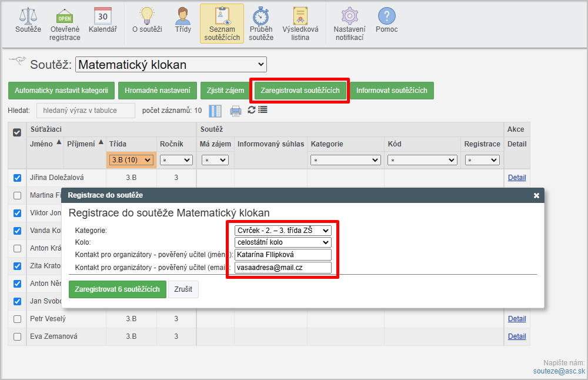Click teacher name field Katarína Filipková
The height and width of the screenshot is (380, 588).
point(283,255)
